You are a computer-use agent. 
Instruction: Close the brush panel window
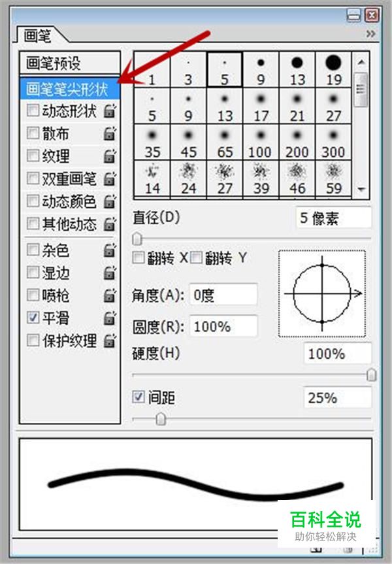tap(371, 15)
